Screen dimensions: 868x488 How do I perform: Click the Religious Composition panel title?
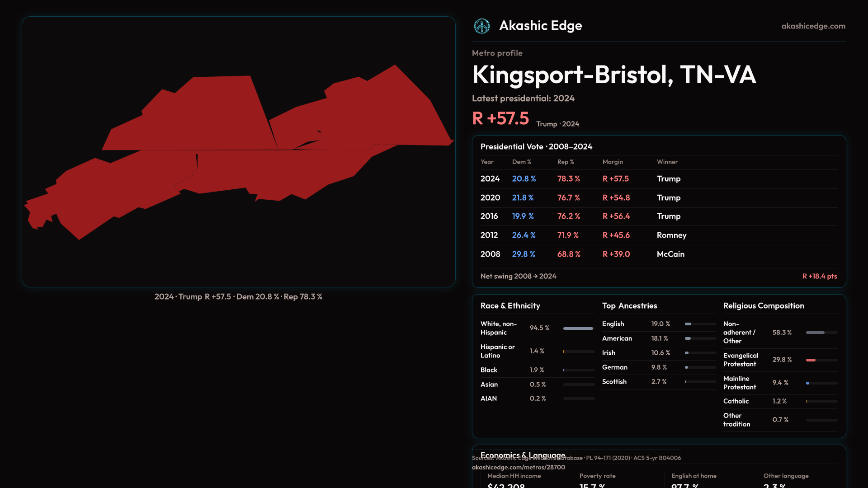click(x=763, y=306)
